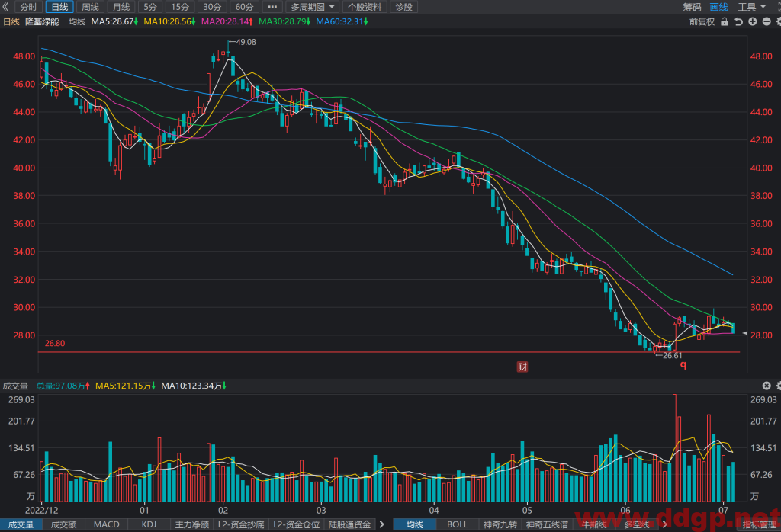Switch sub-chart to MACD
This screenshot has height=532, width=781.
107,524
